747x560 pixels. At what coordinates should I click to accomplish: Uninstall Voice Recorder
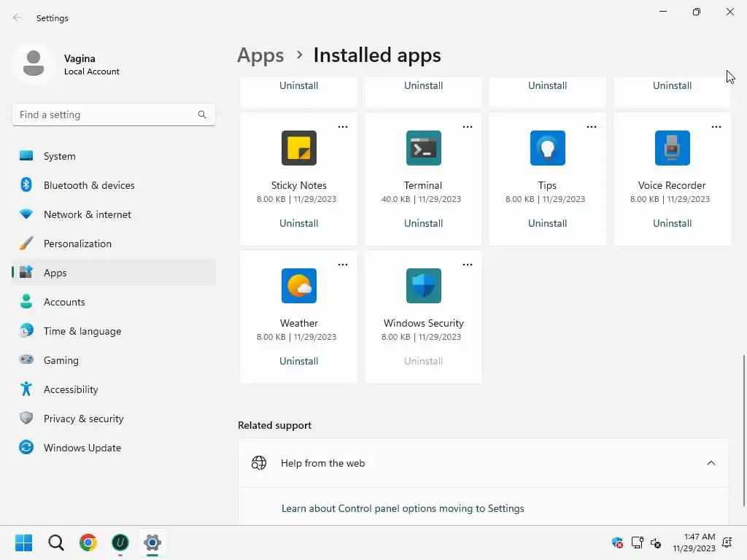[672, 223]
